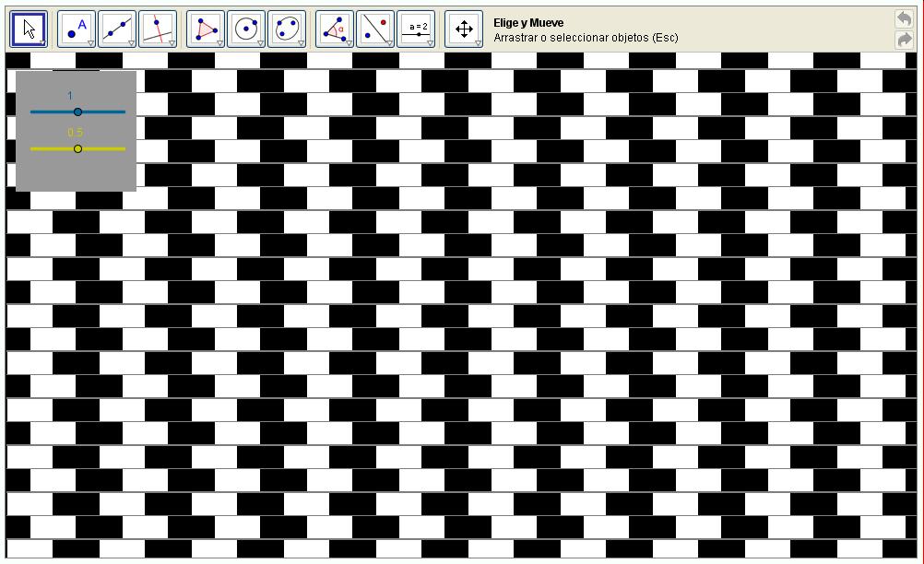The height and width of the screenshot is (564, 924).
Task: Click the Undo arrow button
Action: click(x=904, y=18)
